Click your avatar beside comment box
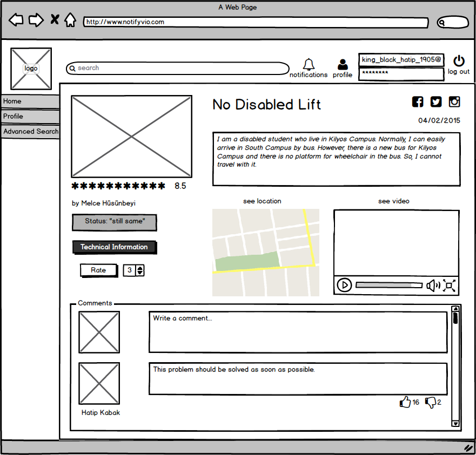The width and height of the screenshot is (476, 455). click(99, 332)
